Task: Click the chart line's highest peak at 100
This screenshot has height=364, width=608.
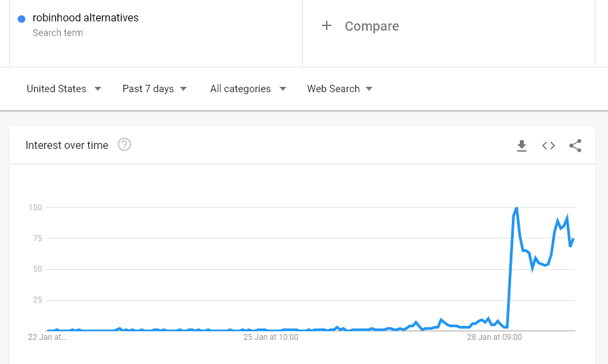Action: [516, 208]
